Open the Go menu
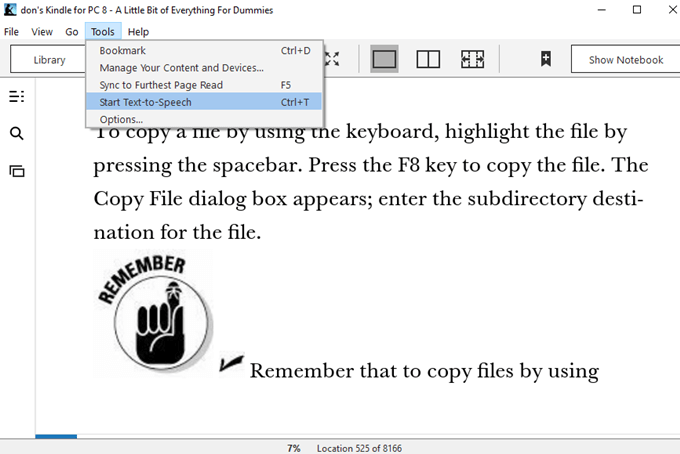 [72, 32]
